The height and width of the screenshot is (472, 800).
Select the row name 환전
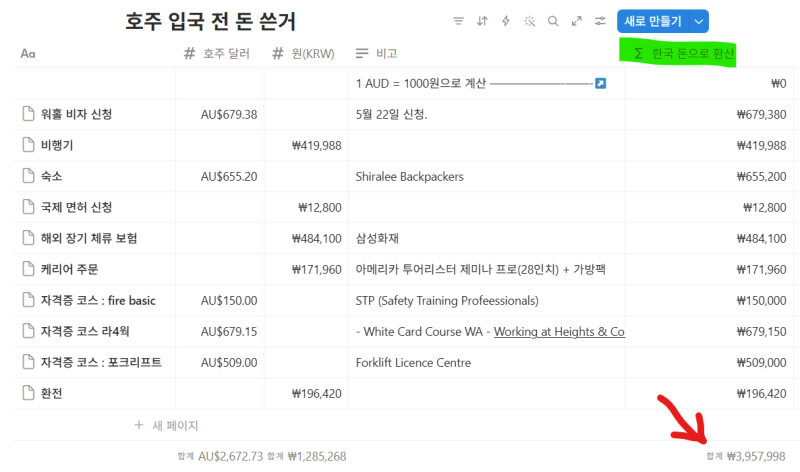pos(52,393)
